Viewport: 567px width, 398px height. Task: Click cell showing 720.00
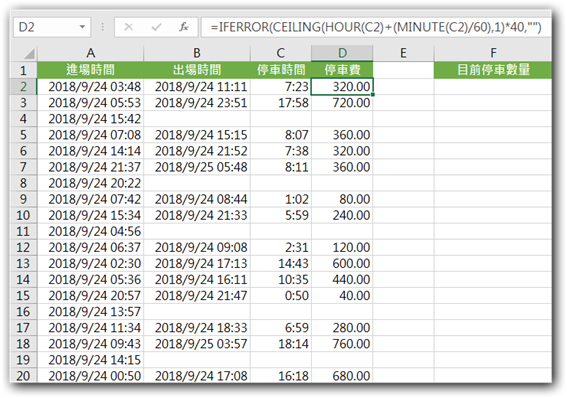click(x=342, y=103)
